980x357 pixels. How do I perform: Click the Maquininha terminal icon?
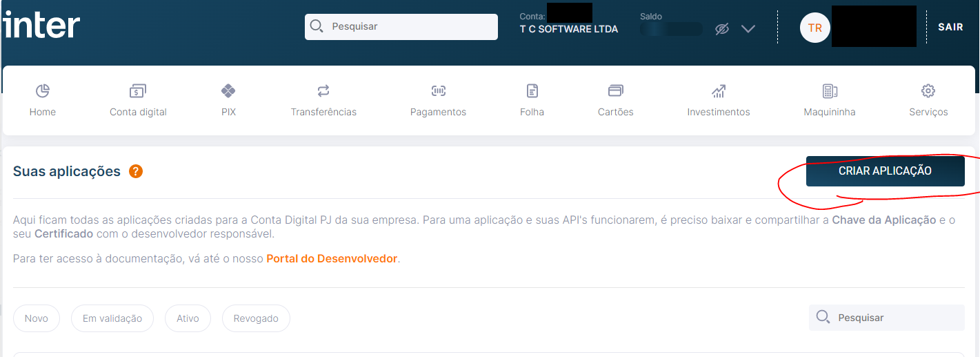click(x=830, y=90)
